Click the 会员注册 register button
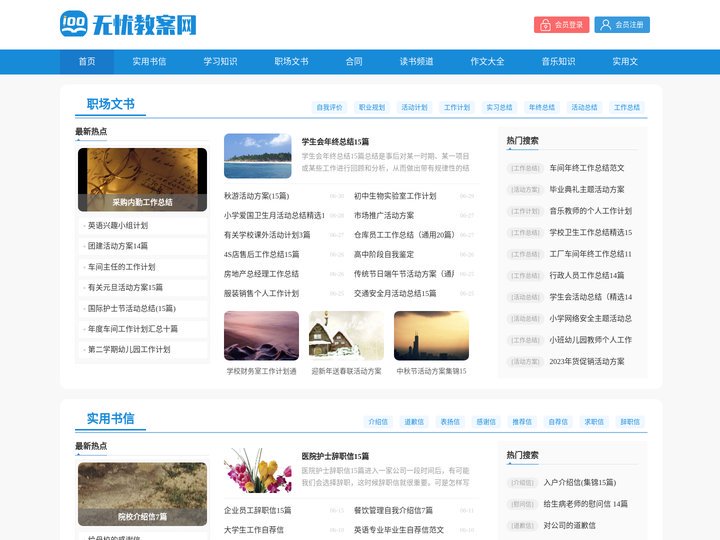This screenshot has height=540, width=720. (622, 25)
